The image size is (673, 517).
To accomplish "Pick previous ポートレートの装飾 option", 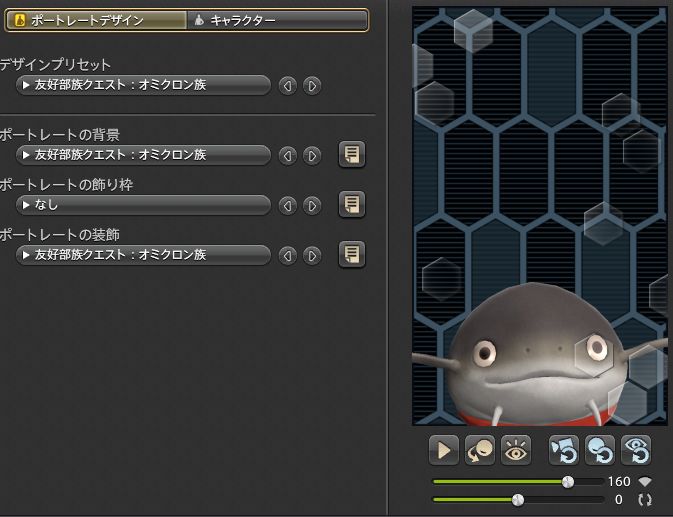I will point(288,256).
